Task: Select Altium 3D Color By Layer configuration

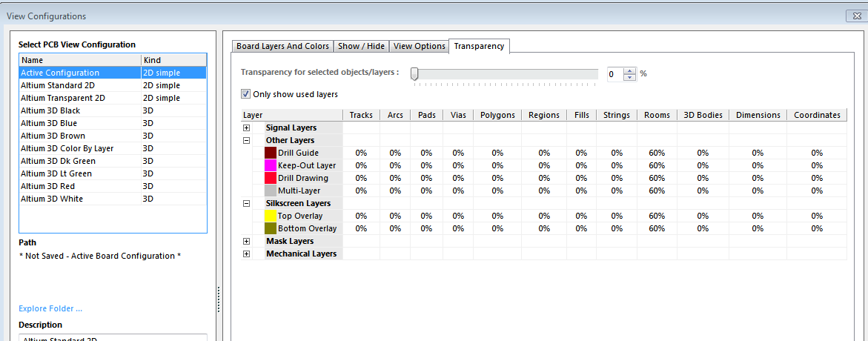Action: point(113,148)
